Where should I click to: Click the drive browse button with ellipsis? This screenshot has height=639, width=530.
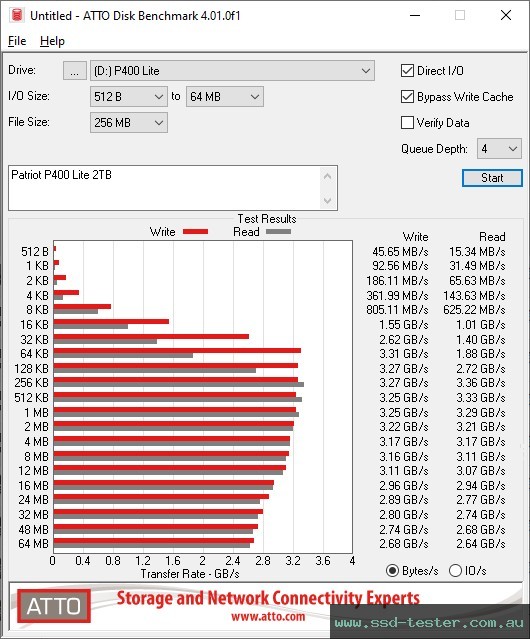point(74,71)
